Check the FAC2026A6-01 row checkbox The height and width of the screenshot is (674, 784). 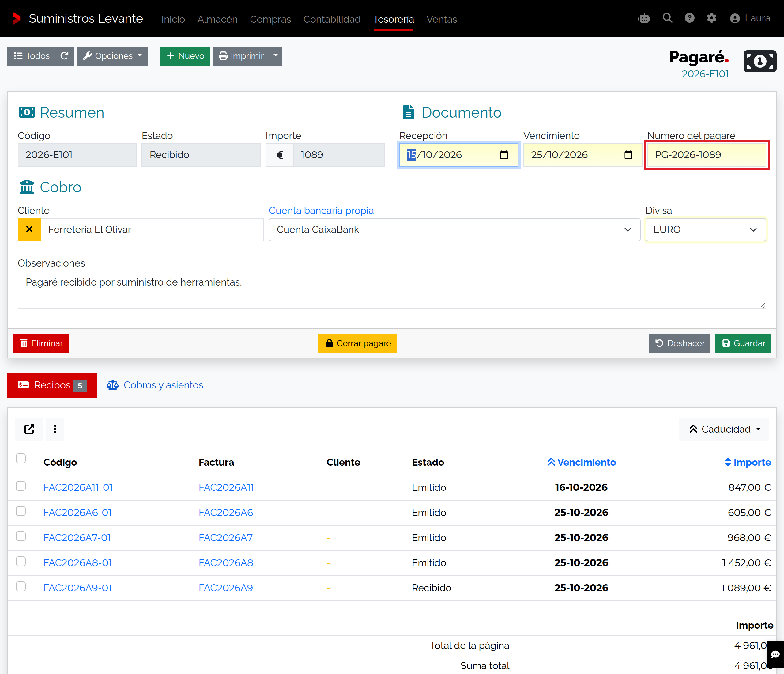pos(21,511)
